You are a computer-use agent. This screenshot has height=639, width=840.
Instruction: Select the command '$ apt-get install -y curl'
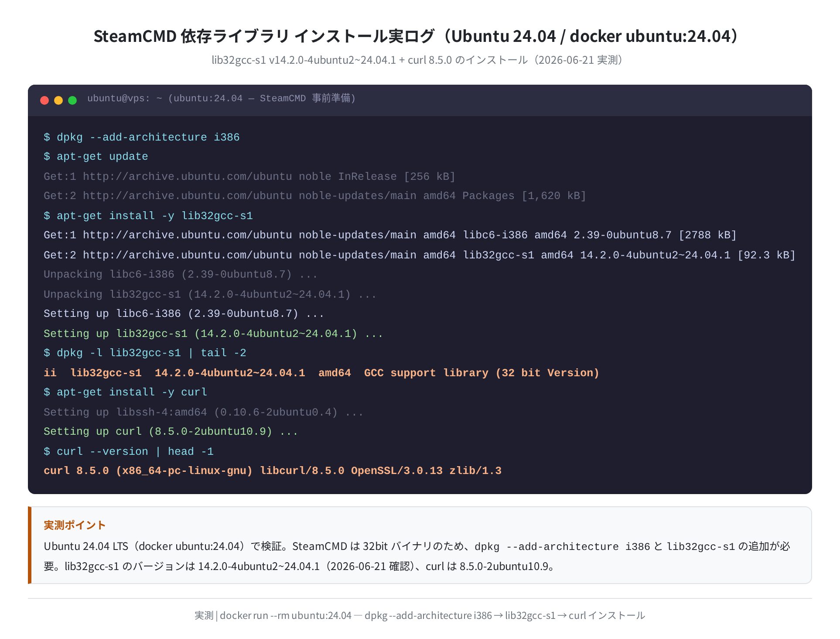[125, 392]
